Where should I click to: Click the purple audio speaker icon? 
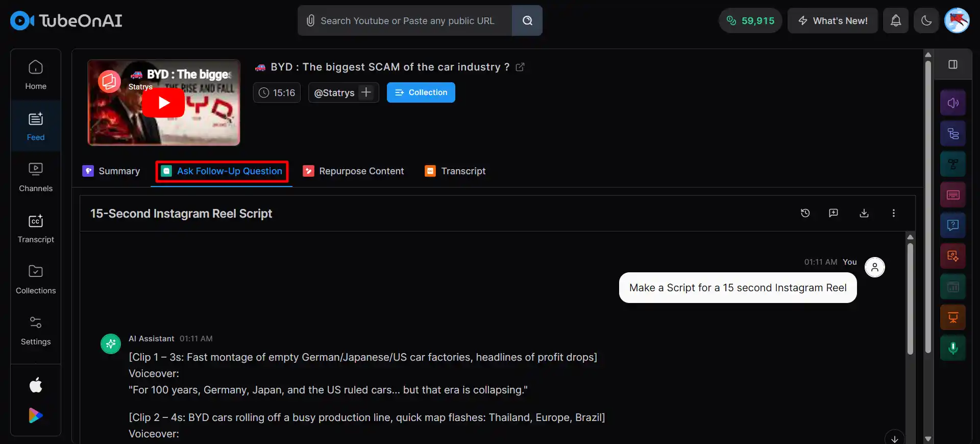click(x=952, y=103)
